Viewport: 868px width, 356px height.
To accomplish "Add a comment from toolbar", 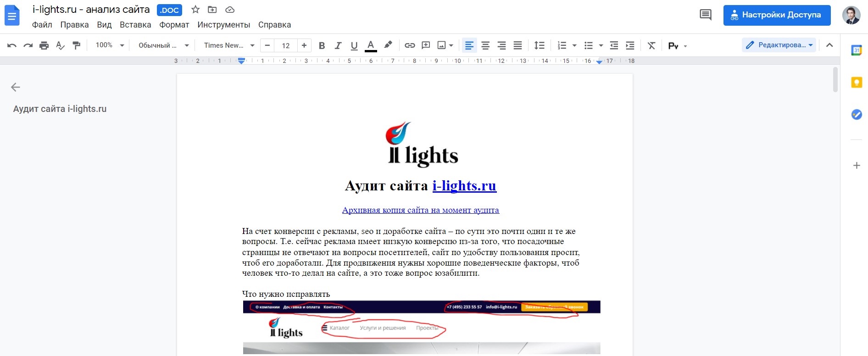I will 426,45.
